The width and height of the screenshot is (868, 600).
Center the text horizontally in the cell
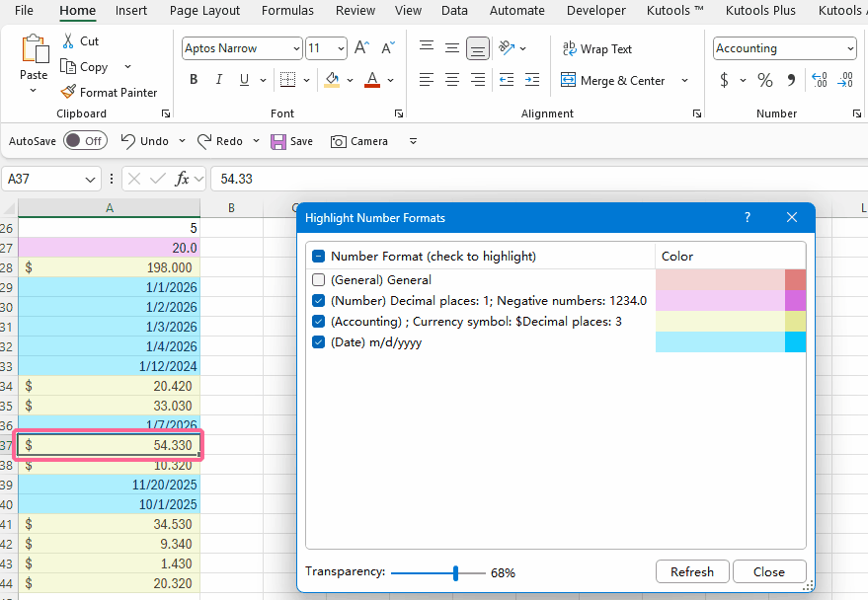[452, 80]
